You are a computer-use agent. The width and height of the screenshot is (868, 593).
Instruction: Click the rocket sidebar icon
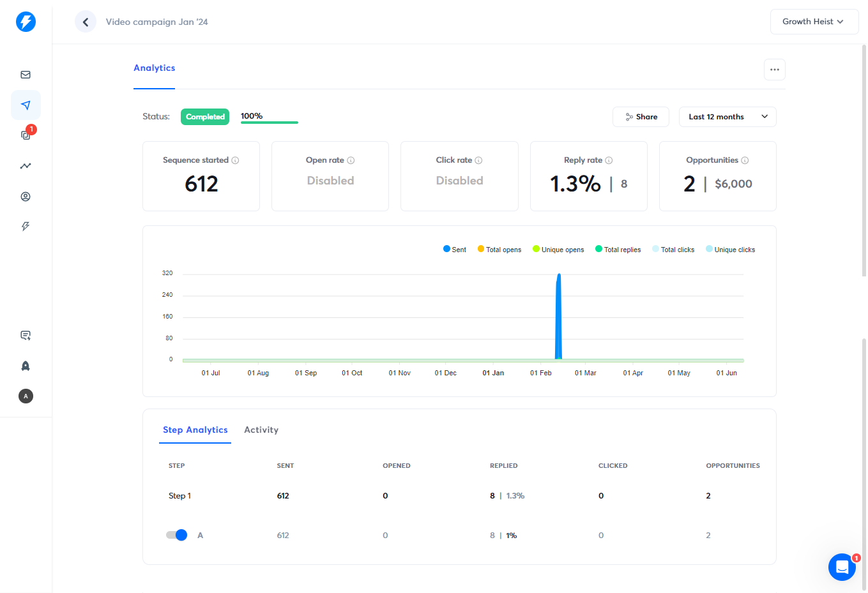coord(26,366)
